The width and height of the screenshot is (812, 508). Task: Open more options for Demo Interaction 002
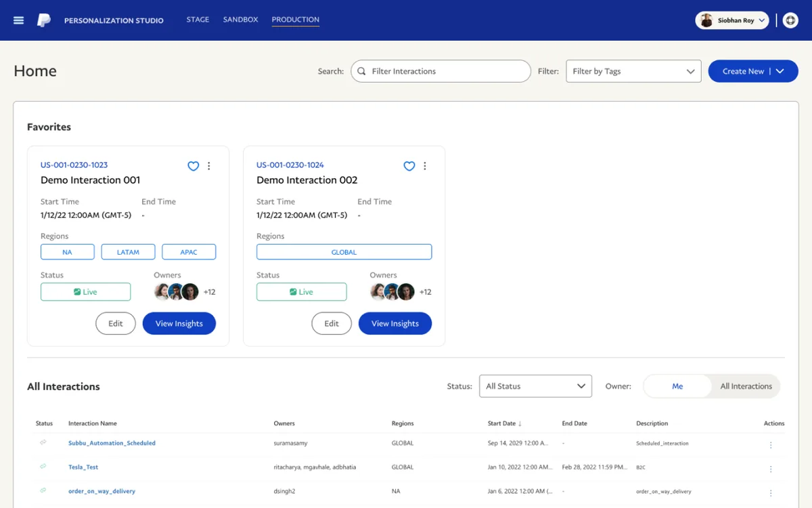coord(425,166)
